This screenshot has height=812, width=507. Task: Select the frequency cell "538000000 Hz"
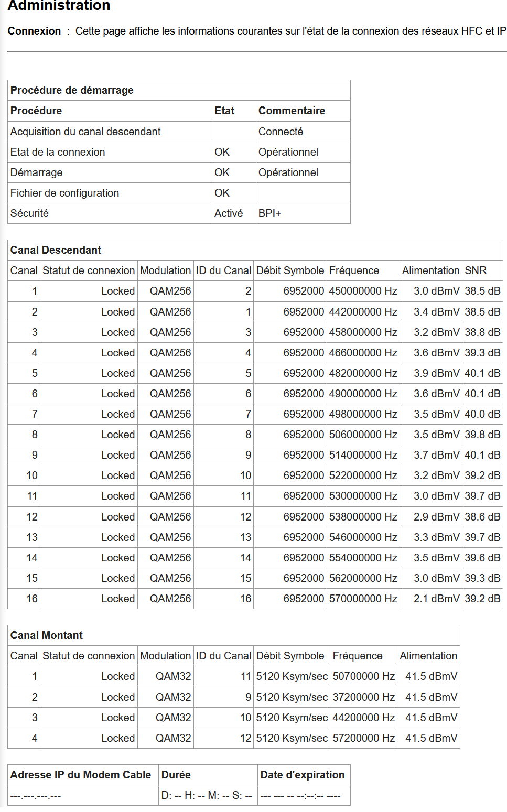click(x=363, y=517)
